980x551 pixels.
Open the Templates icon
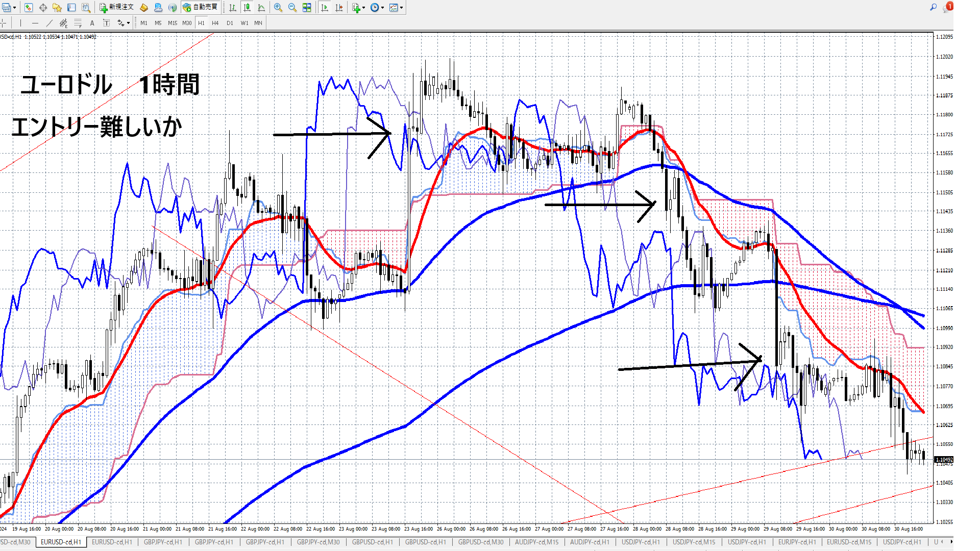[x=394, y=8]
